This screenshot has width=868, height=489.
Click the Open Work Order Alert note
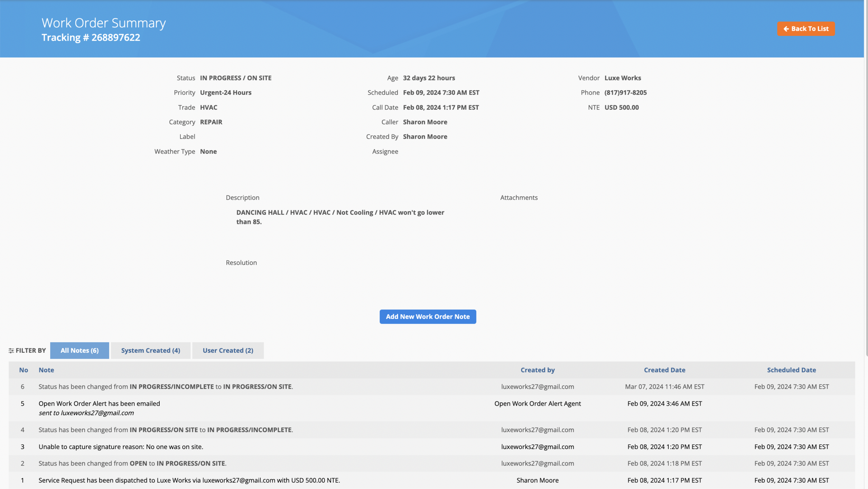[99, 404]
